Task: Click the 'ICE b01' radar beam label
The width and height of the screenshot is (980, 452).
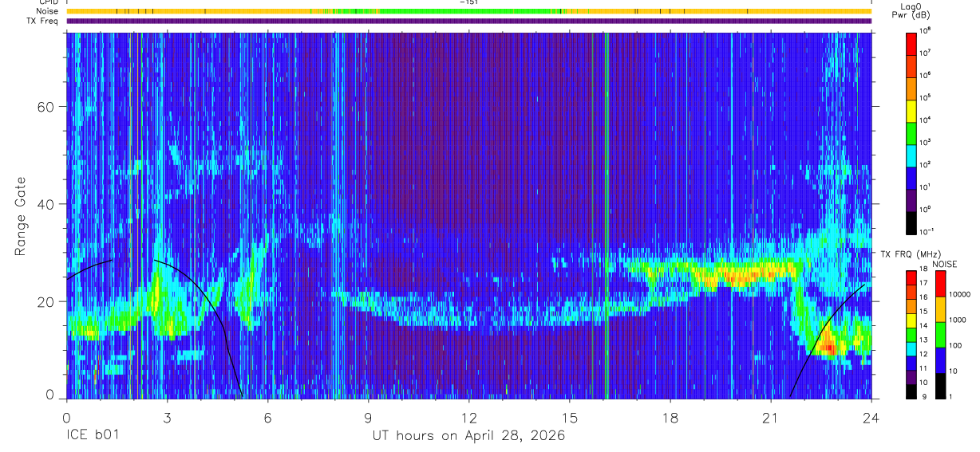Action: pos(92,436)
